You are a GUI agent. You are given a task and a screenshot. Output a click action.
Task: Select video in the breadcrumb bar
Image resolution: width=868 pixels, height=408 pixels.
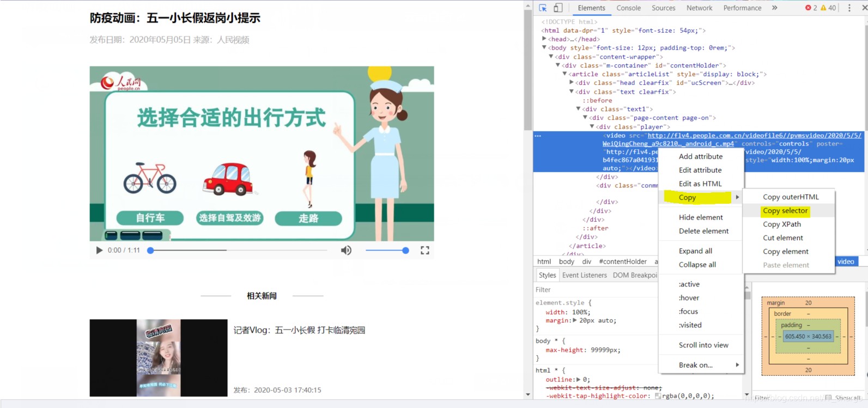coord(846,261)
